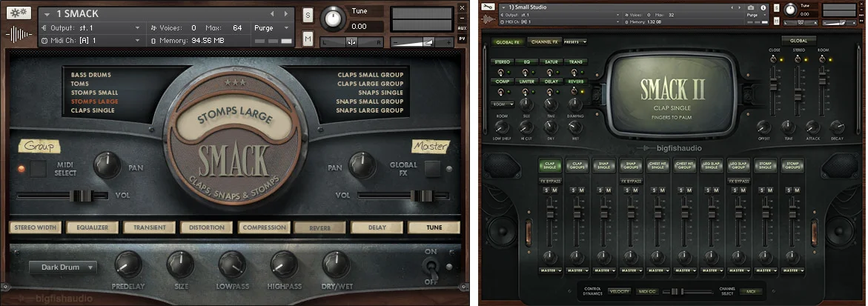
Task: Open the COMPRESSION effect tab
Action: tap(264, 227)
